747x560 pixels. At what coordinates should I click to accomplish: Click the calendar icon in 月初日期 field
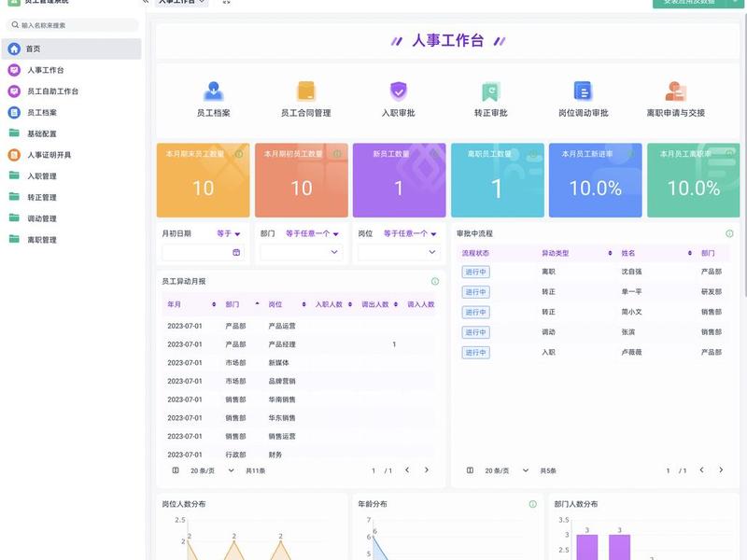coord(236,252)
